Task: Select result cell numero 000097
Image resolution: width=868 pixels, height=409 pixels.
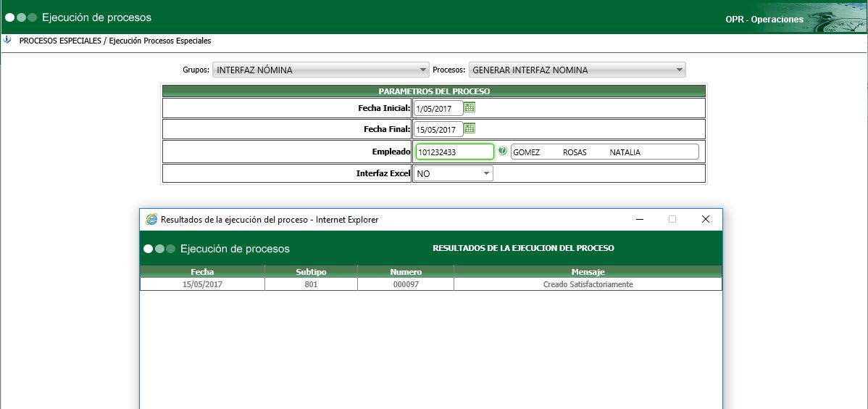Action: coord(406,284)
